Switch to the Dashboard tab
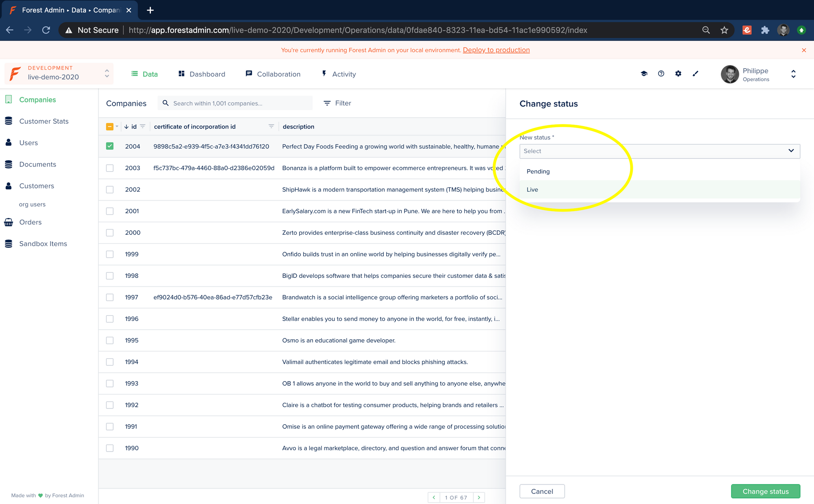 click(x=202, y=74)
